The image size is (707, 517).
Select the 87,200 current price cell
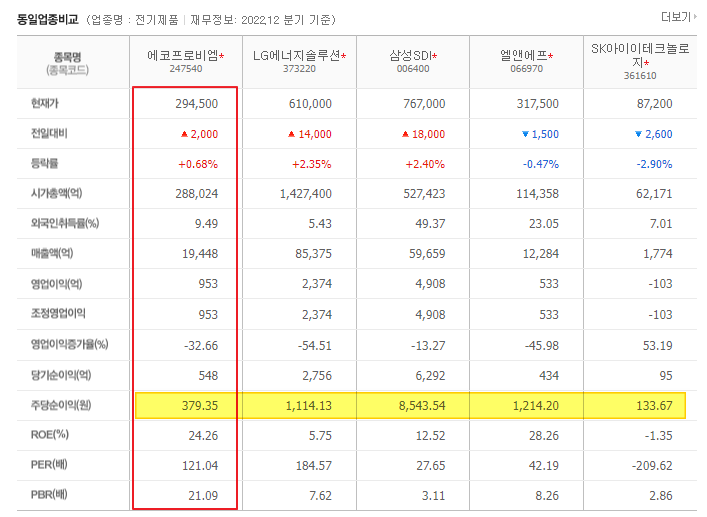654,104
